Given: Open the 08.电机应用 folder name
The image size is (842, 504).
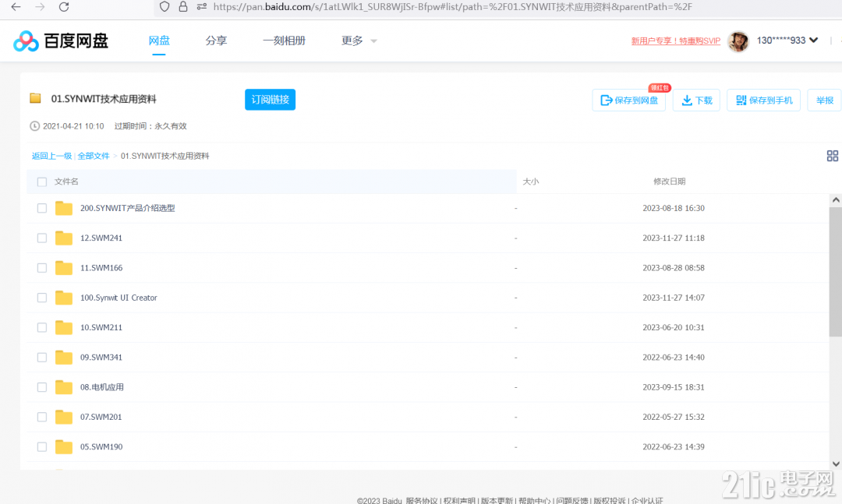Looking at the screenshot, I should pos(101,387).
